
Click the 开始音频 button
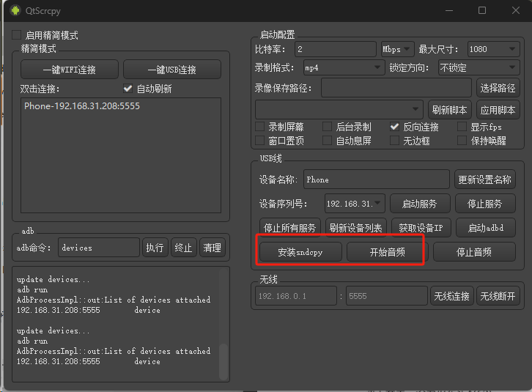pos(387,252)
